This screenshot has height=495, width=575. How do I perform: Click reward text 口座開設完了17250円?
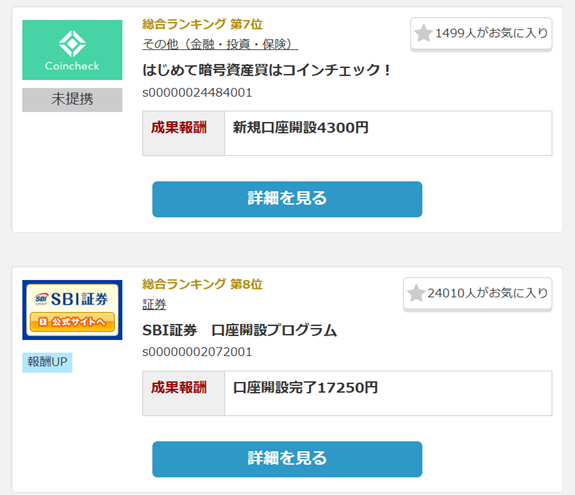(x=305, y=388)
